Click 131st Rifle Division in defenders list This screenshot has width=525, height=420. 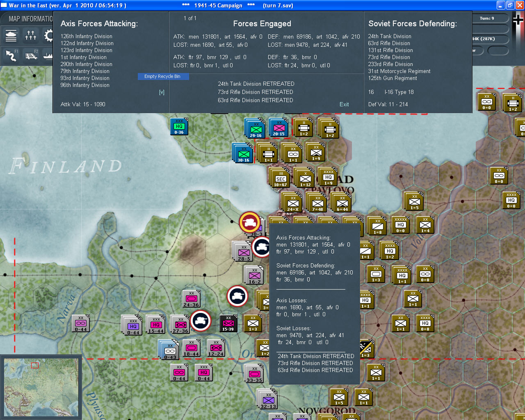390,50
